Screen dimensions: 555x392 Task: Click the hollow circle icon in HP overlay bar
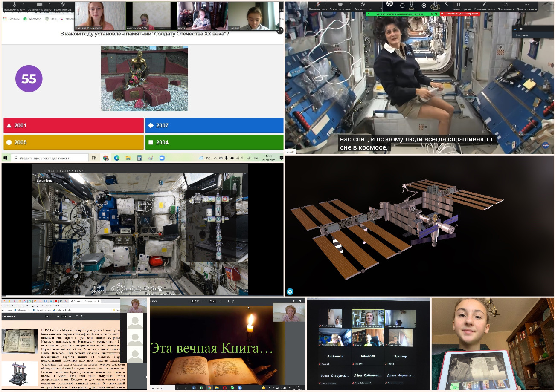402,5
